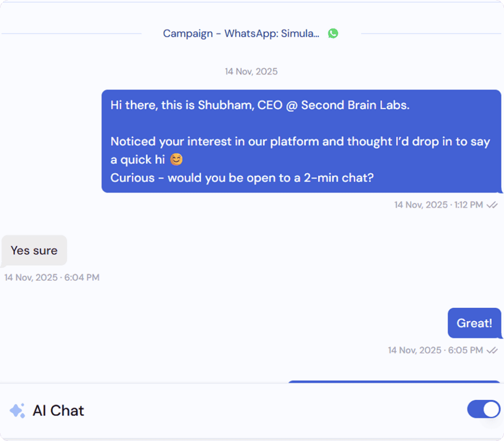Click the "Second Brain Labs" company name
The height and width of the screenshot is (441, 504).
click(355, 105)
